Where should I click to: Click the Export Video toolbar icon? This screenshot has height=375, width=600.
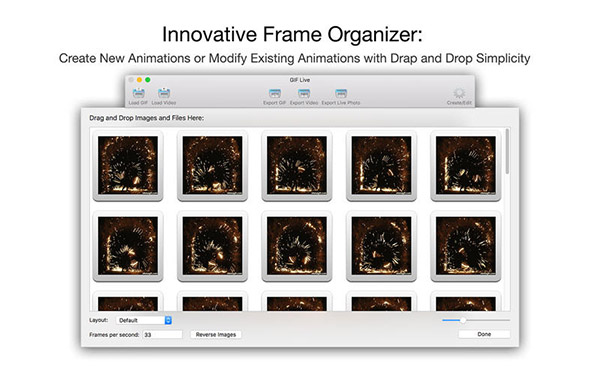(x=304, y=93)
